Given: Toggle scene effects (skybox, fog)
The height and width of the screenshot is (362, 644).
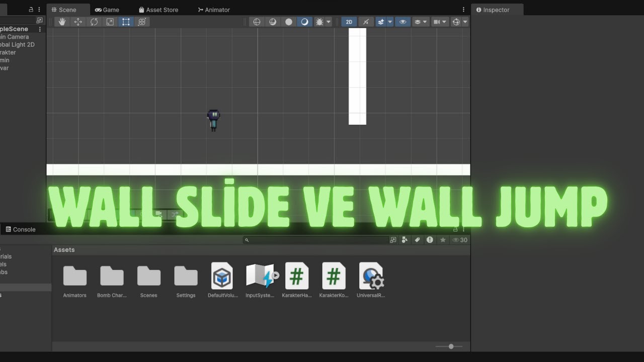Looking at the screenshot, I should (381, 22).
